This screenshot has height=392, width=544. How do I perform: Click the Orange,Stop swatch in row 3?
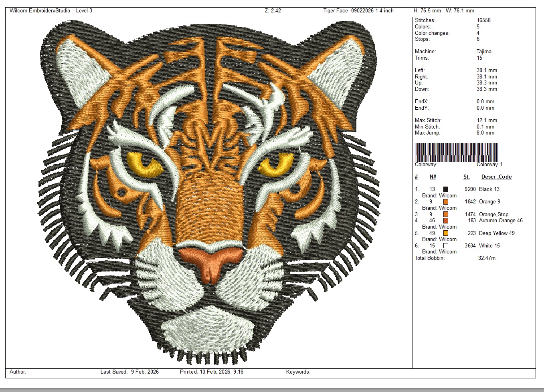(445, 214)
